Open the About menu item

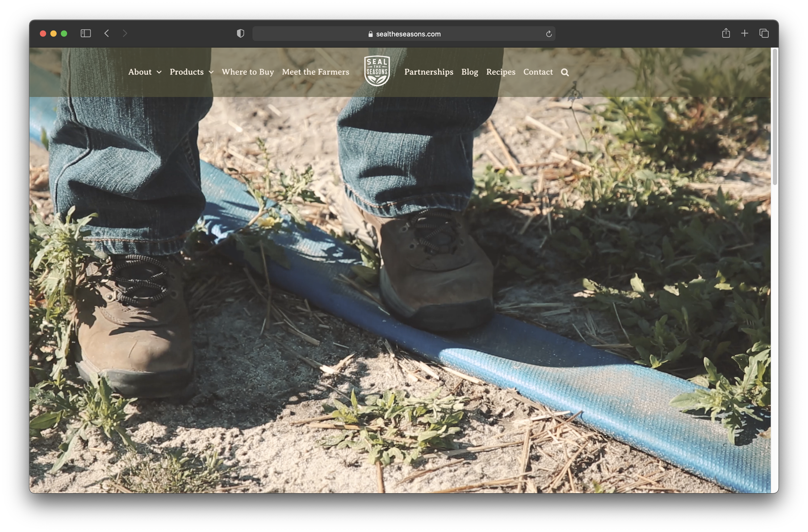tap(140, 72)
